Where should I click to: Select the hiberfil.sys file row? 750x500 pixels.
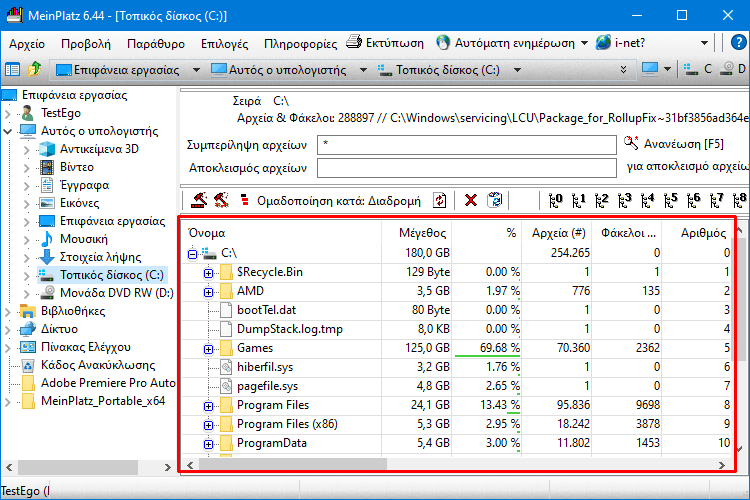tap(457, 367)
